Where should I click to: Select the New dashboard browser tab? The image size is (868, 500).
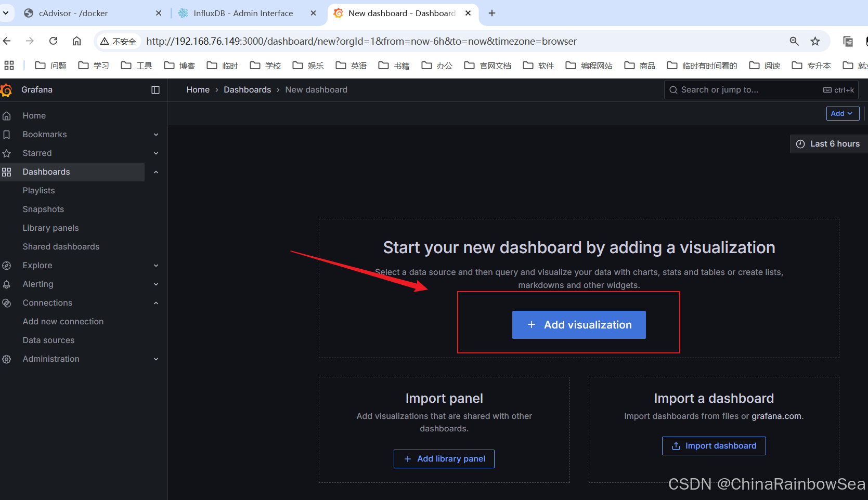coord(403,13)
